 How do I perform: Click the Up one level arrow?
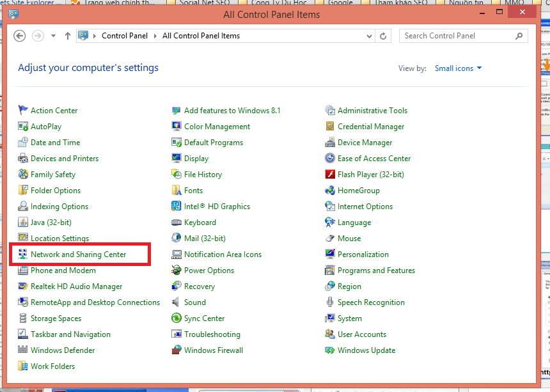tap(68, 36)
